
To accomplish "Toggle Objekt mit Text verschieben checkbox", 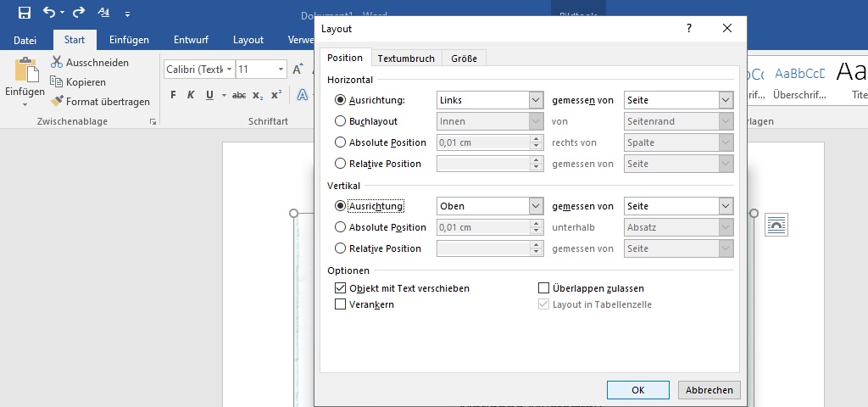I will click(x=341, y=288).
